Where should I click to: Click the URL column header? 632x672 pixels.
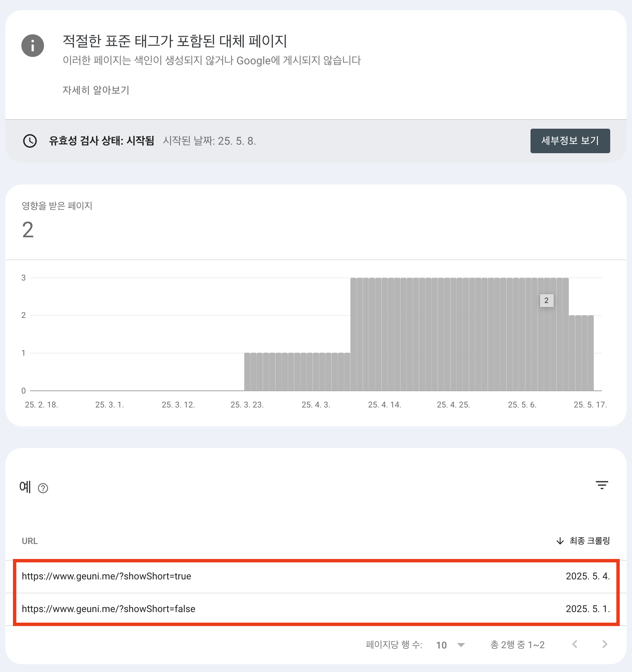tap(30, 541)
